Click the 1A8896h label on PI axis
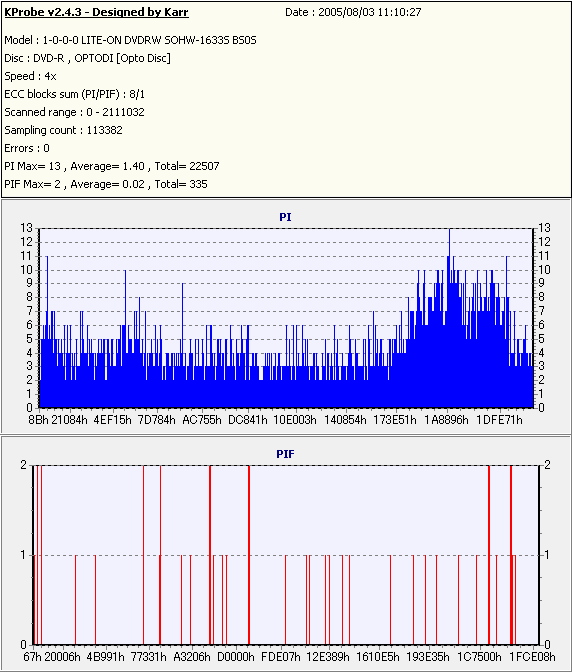The height and width of the screenshot is (672, 572). pyautogui.click(x=446, y=420)
